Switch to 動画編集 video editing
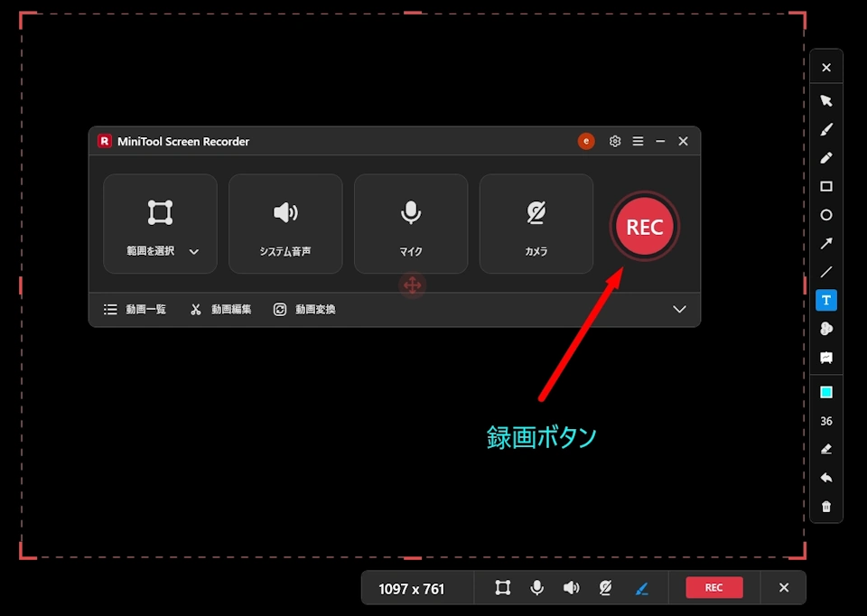This screenshot has width=867, height=616. point(219,309)
